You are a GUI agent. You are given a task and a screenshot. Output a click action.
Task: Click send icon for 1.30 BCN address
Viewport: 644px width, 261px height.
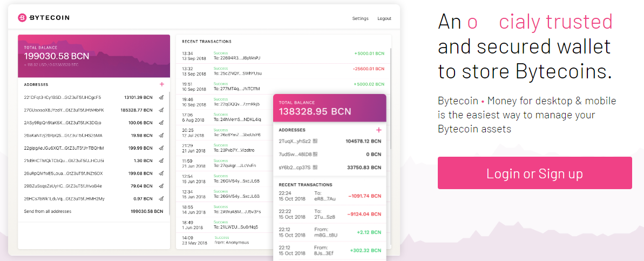pyautogui.click(x=161, y=160)
